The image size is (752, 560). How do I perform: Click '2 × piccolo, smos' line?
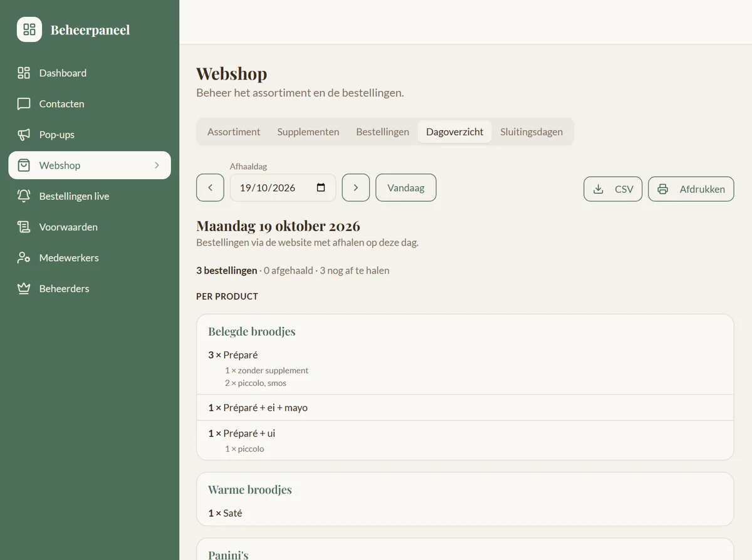pos(256,383)
